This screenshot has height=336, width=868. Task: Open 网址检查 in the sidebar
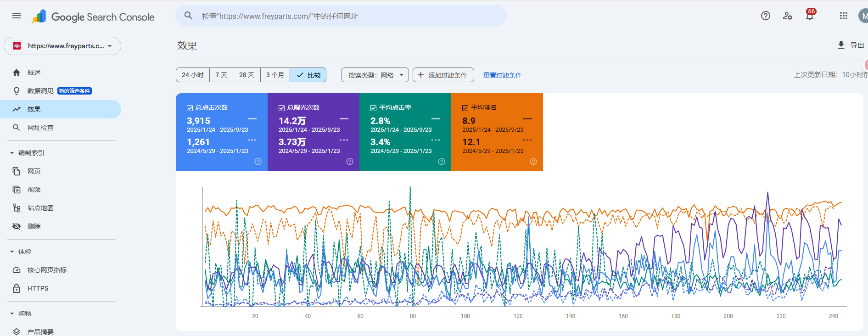click(x=40, y=128)
